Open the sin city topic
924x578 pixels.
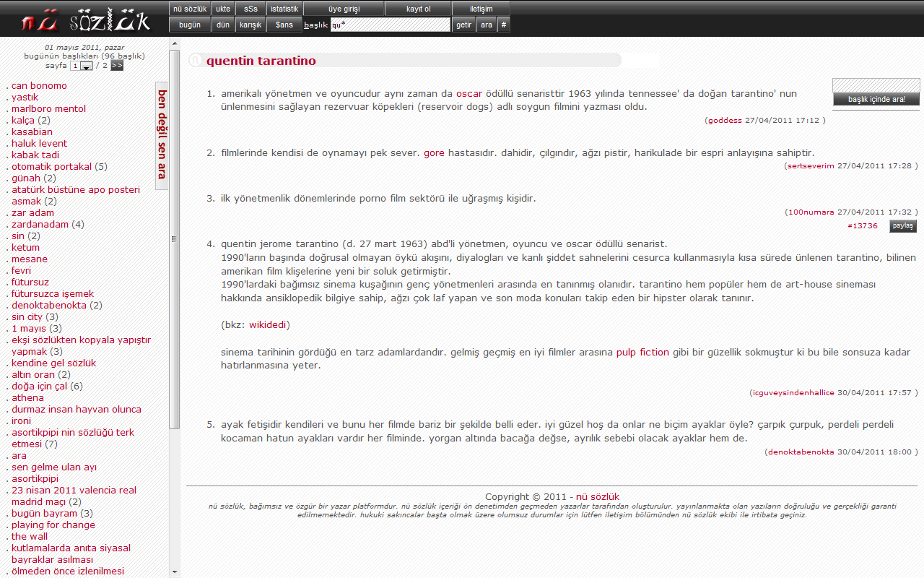point(27,317)
